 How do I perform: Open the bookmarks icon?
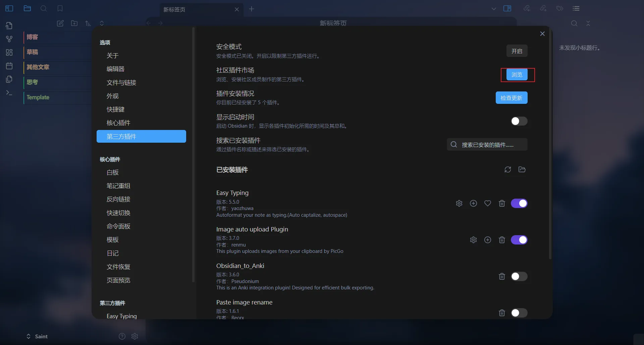click(x=60, y=8)
